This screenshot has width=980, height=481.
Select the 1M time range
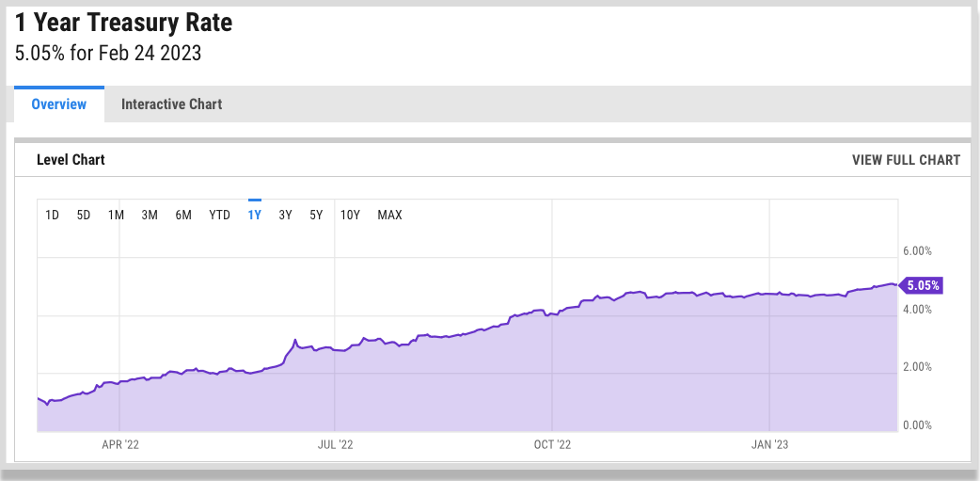pyautogui.click(x=117, y=216)
